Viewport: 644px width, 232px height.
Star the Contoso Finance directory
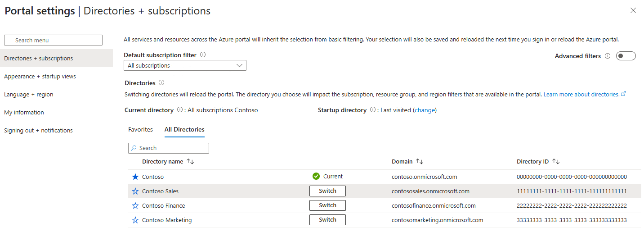point(135,206)
